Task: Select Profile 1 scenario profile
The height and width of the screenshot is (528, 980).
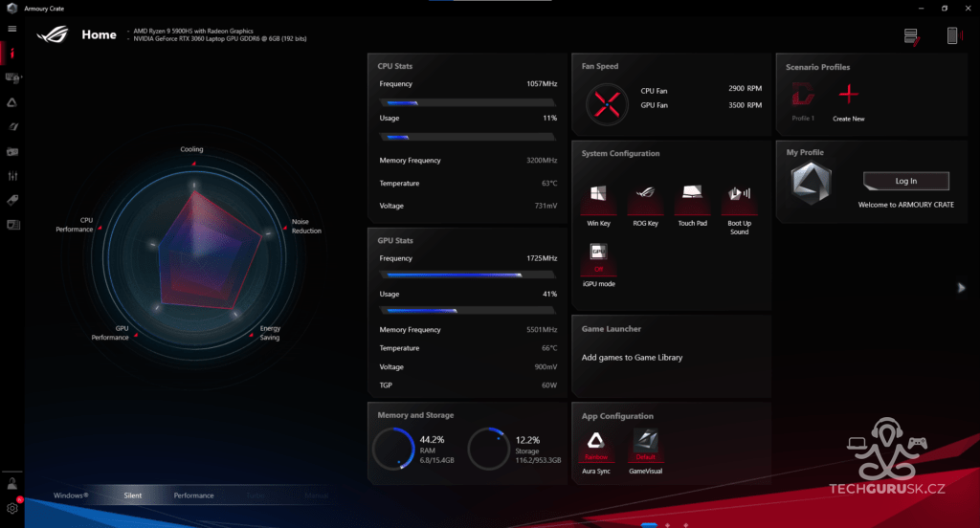Action: pyautogui.click(x=803, y=101)
